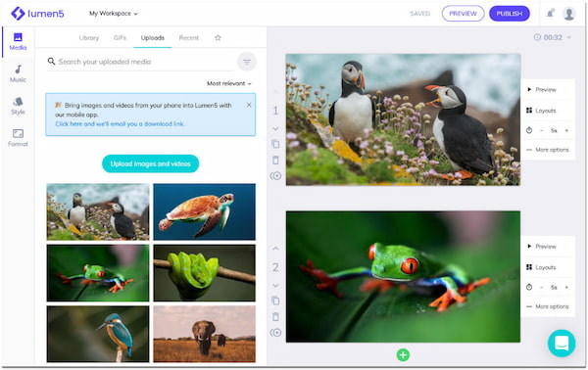This screenshot has height=370, width=588.
Task: Open the My Workspace dropdown
Action: click(114, 14)
